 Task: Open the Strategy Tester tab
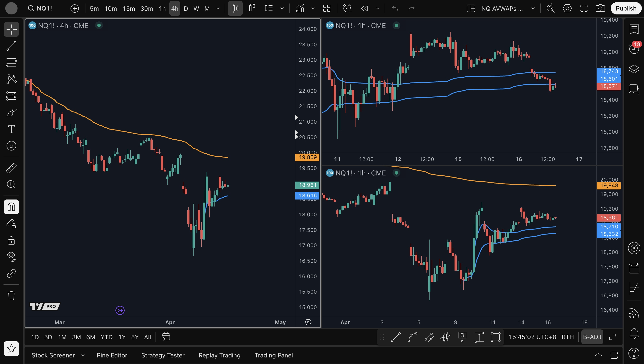pyautogui.click(x=163, y=355)
